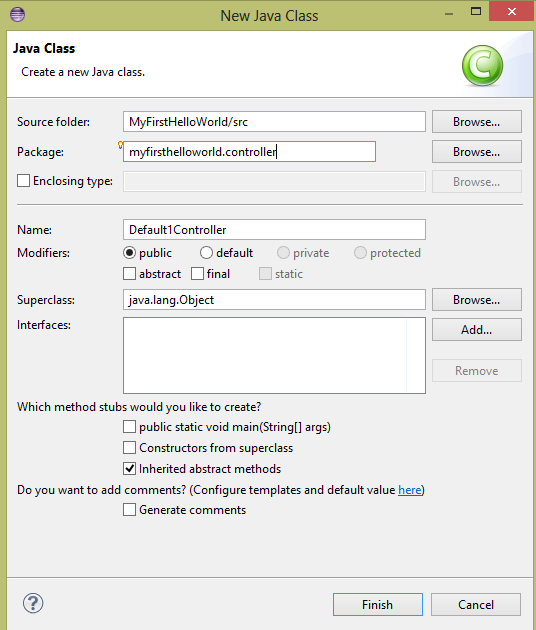Check Constructors from superclass option
Viewport: 536px width, 630px height.
tap(129, 448)
